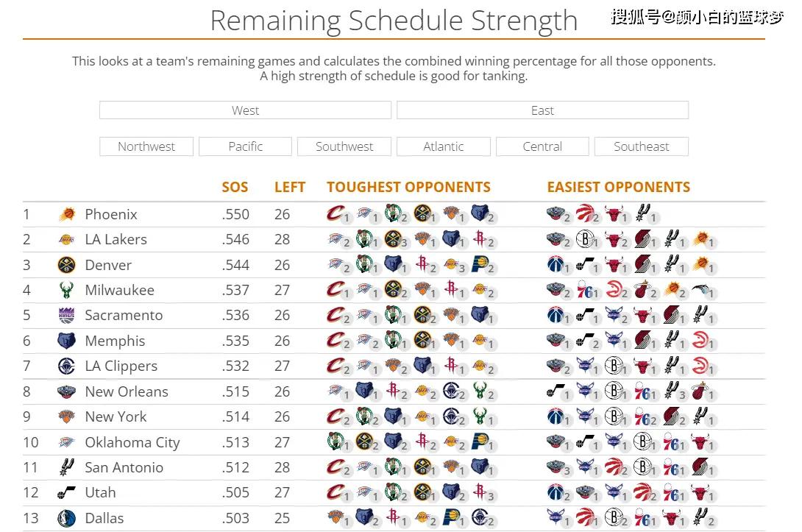Select the Atlantic division filter
This screenshot has width=802, height=532.
click(x=444, y=147)
